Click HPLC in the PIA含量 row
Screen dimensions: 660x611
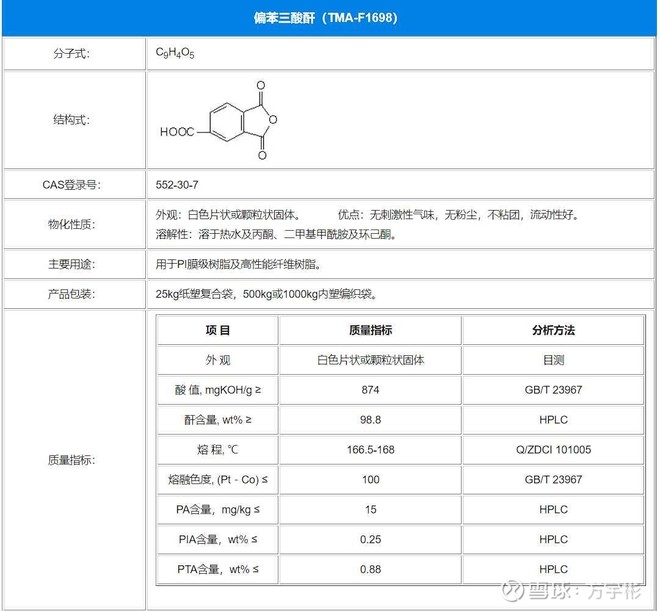(x=553, y=539)
